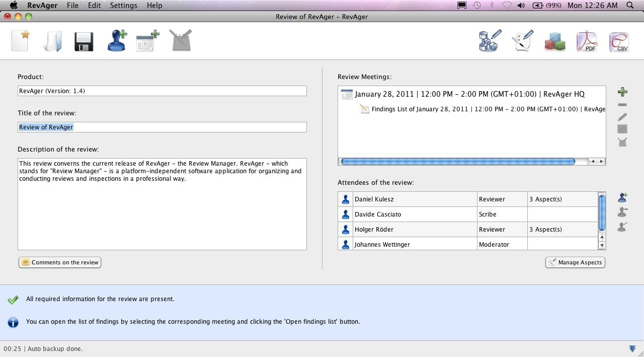Click the toolbar Add attendee icon

tap(117, 41)
